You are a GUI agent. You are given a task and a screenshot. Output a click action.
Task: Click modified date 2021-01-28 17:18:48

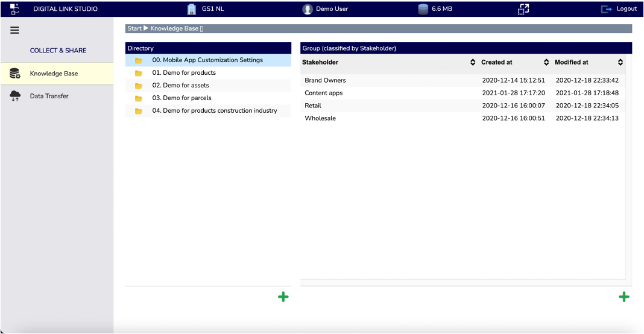point(587,93)
